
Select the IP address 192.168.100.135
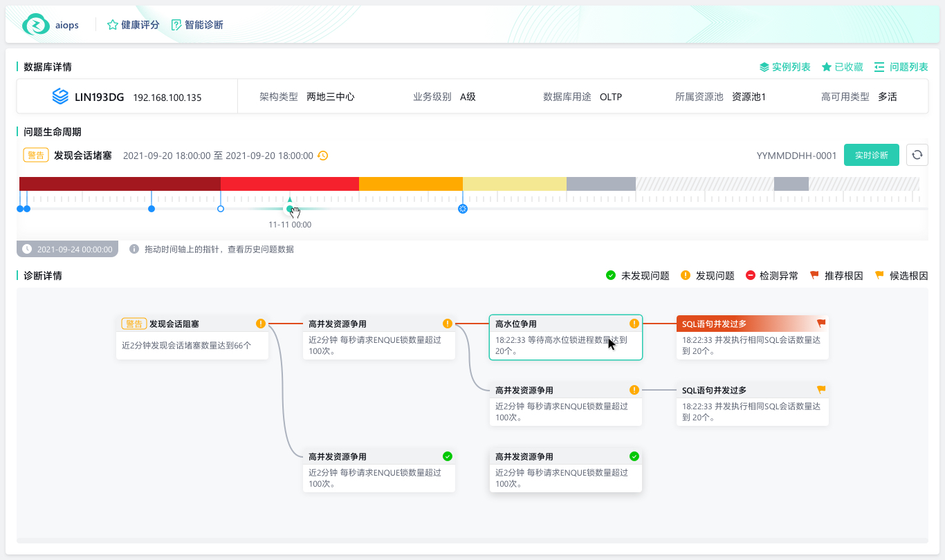[x=167, y=97]
